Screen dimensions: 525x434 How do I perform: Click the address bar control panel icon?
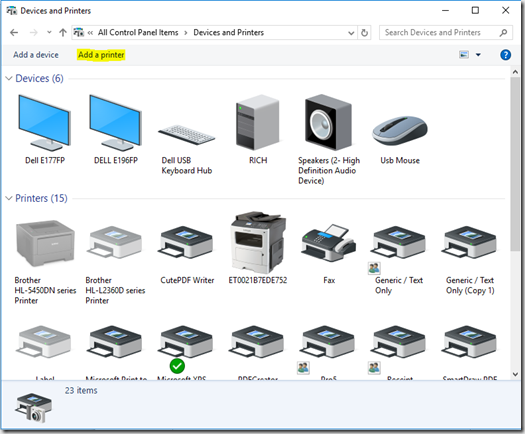pyautogui.click(x=79, y=32)
